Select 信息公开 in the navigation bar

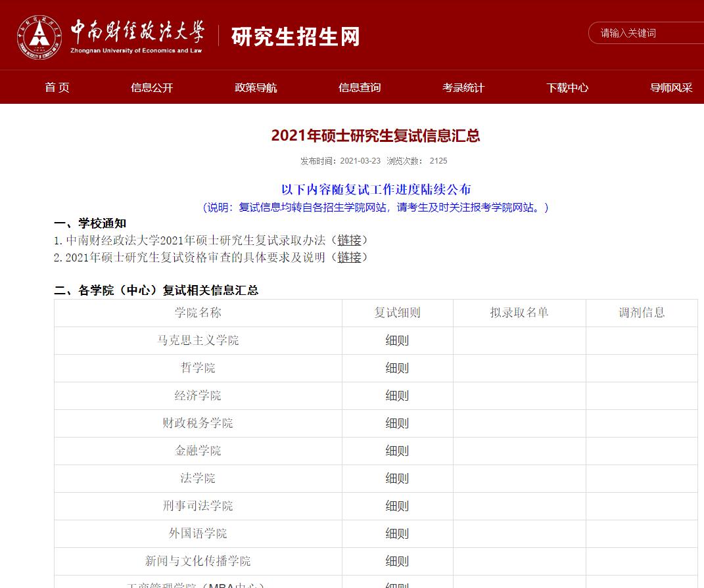[152, 87]
